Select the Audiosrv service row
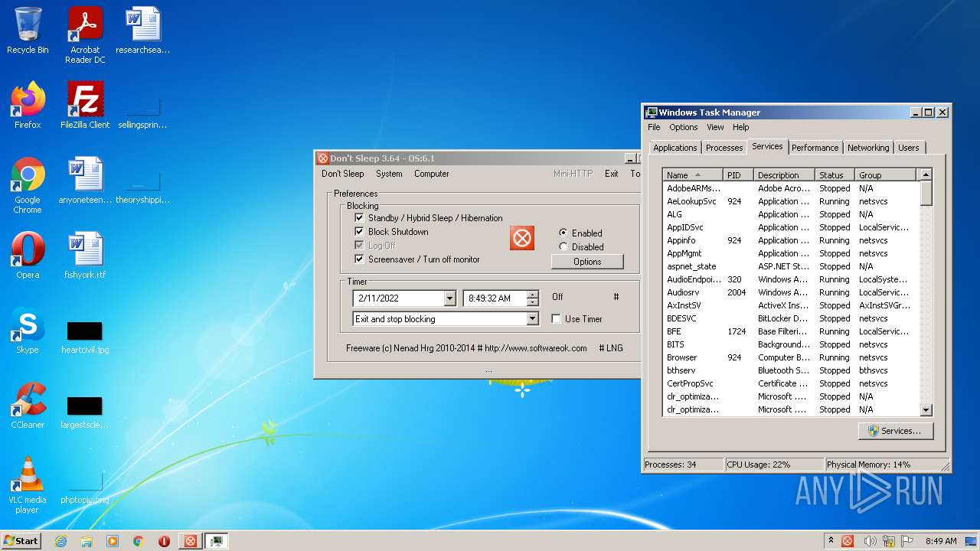 [x=790, y=292]
